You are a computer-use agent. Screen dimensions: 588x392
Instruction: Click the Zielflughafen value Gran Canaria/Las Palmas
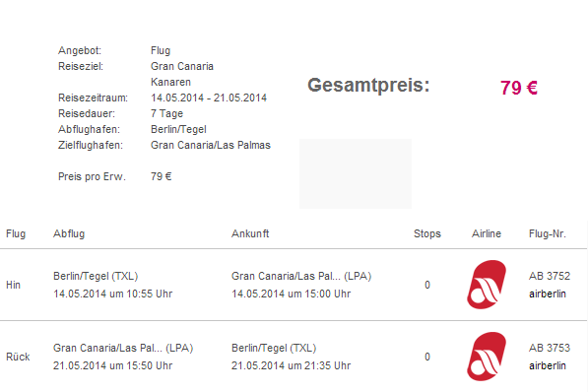[x=211, y=145]
